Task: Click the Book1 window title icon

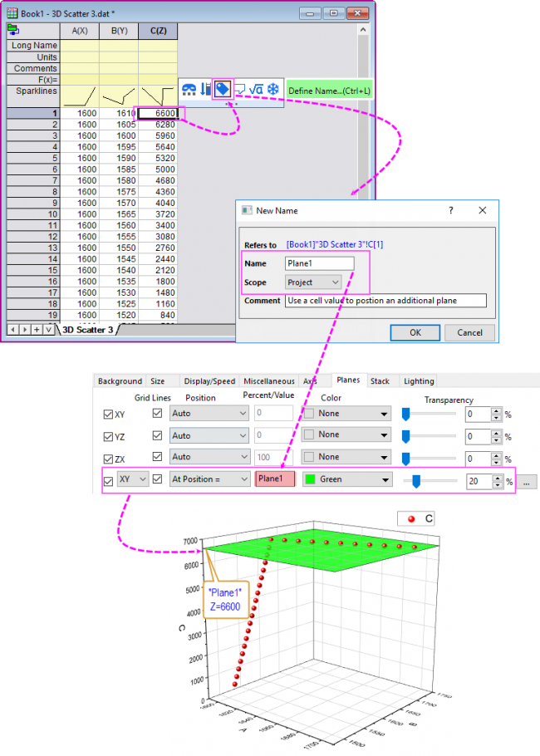Action: pos(12,13)
